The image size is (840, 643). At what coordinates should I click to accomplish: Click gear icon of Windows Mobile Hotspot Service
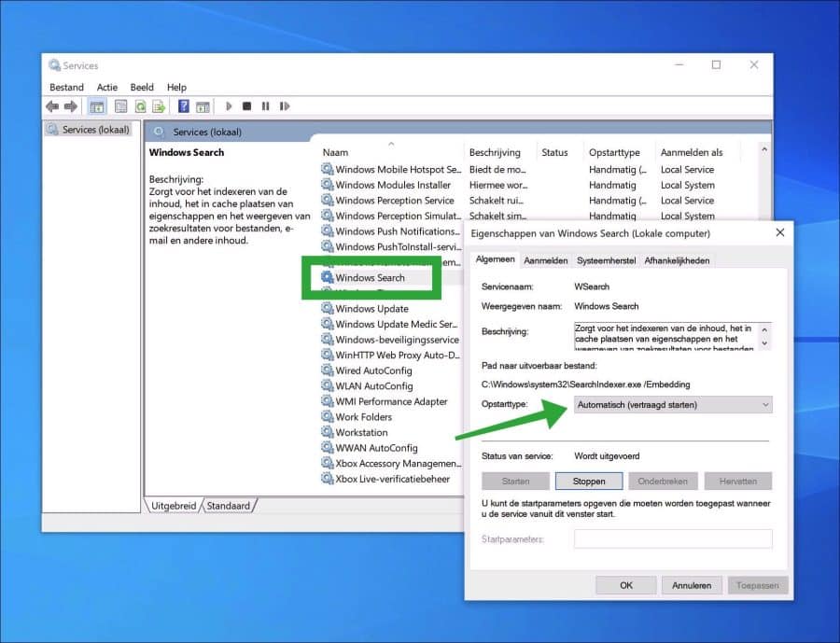pos(328,169)
